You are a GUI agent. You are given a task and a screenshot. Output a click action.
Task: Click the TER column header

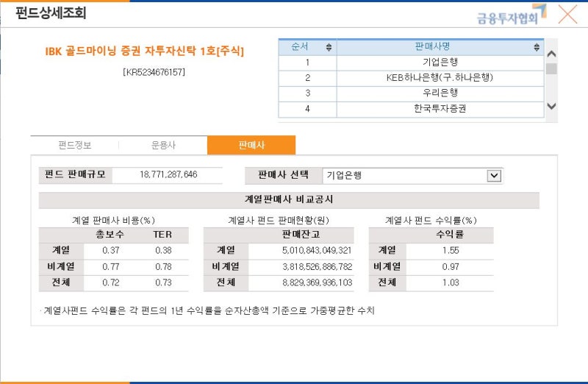[x=162, y=235]
